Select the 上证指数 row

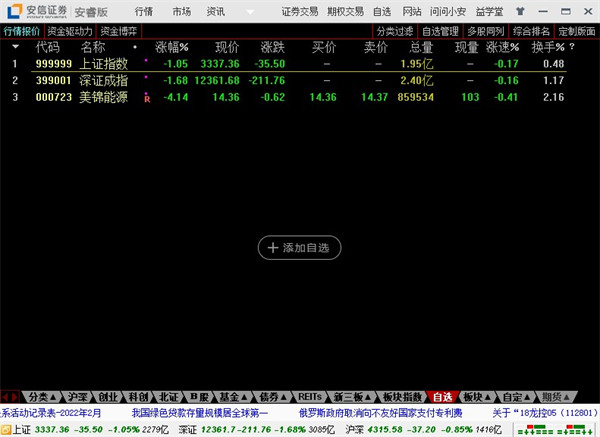(x=289, y=64)
